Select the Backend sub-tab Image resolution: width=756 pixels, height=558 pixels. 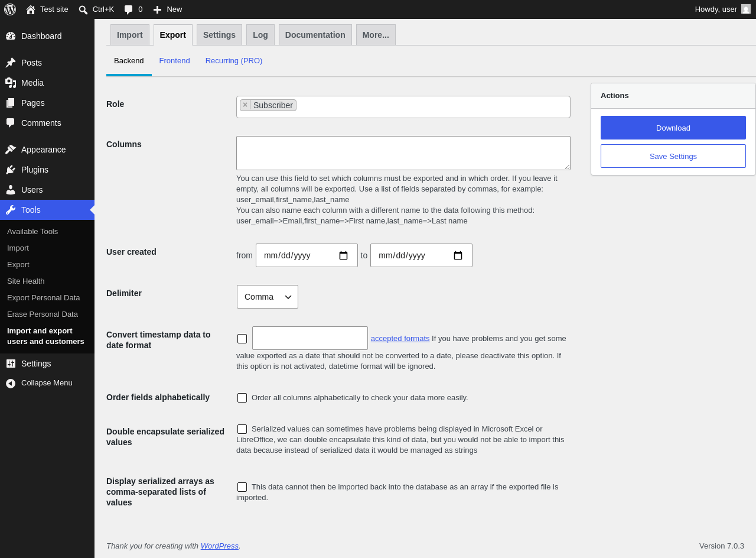[129, 61]
